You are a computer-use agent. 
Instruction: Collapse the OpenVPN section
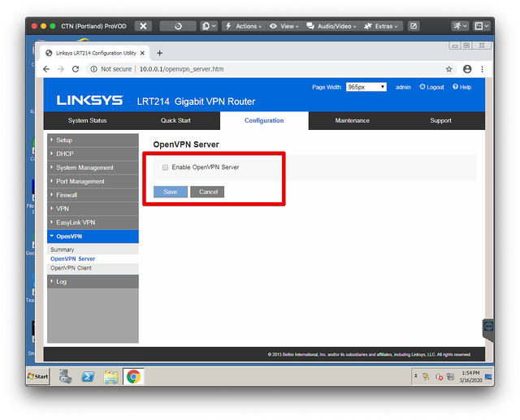(93, 236)
